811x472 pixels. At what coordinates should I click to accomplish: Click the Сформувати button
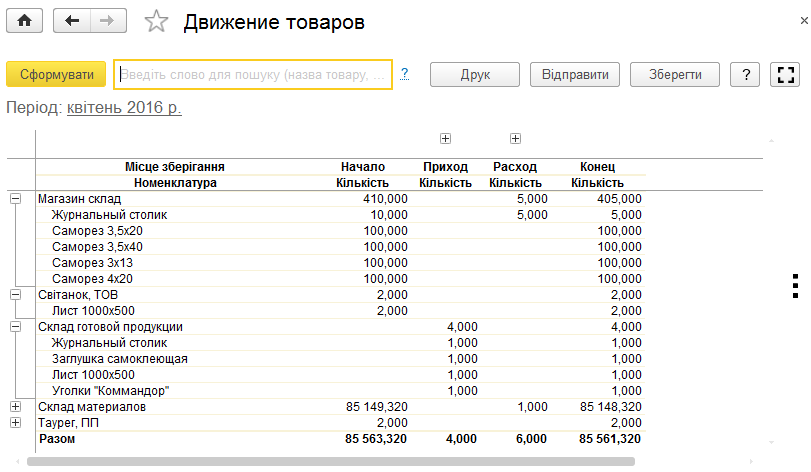56,74
